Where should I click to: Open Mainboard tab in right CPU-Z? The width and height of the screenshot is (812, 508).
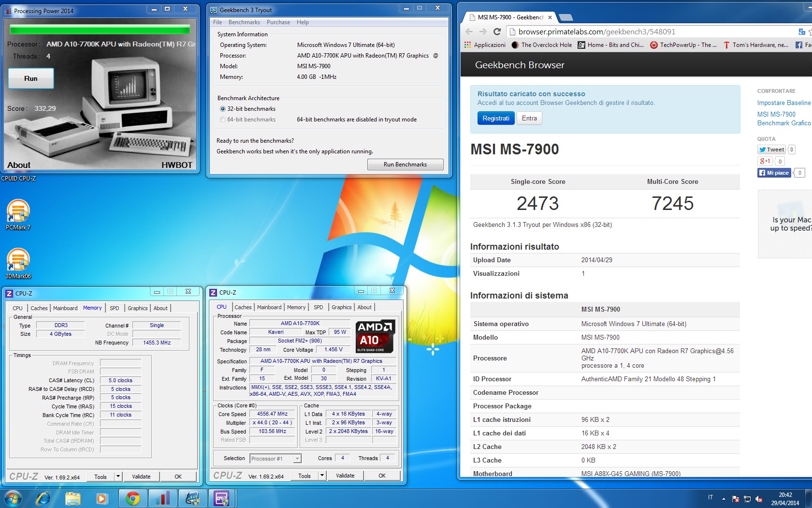coord(269,307)
